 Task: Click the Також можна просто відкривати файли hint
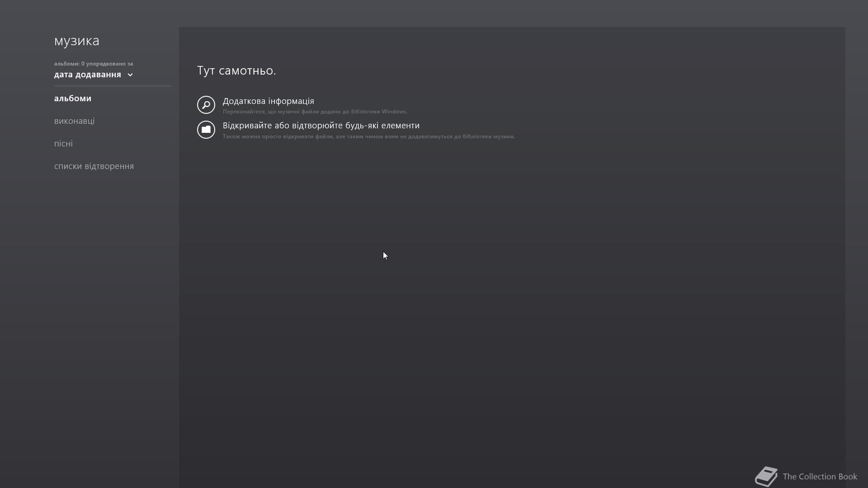click(369, 136)
